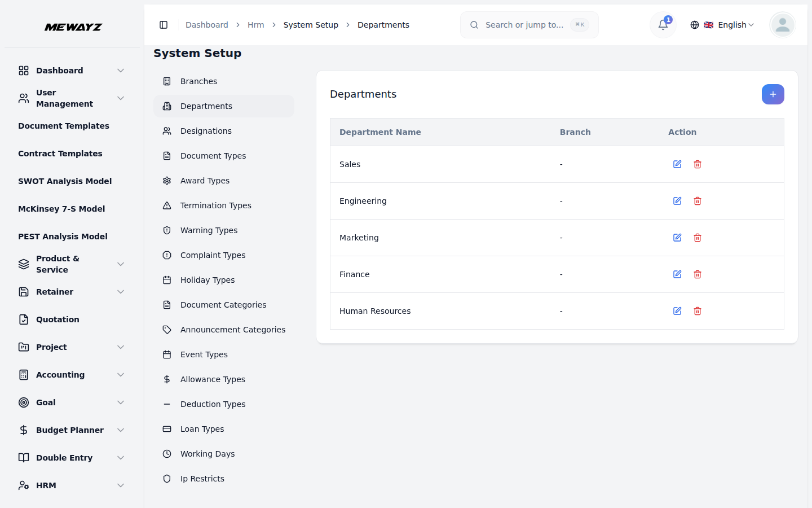812x508 pixels.
Task: Expand the Goal menu
Action: (71, 402)
